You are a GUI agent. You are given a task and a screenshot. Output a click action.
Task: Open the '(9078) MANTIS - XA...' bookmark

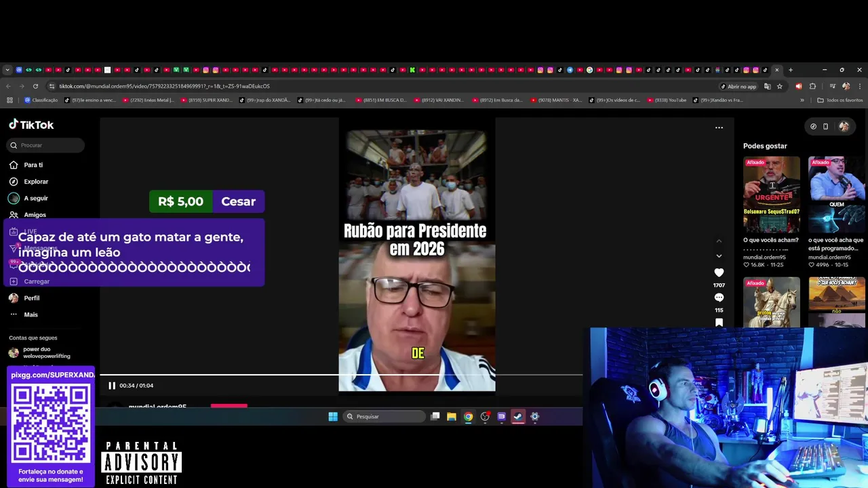point(555,100)
